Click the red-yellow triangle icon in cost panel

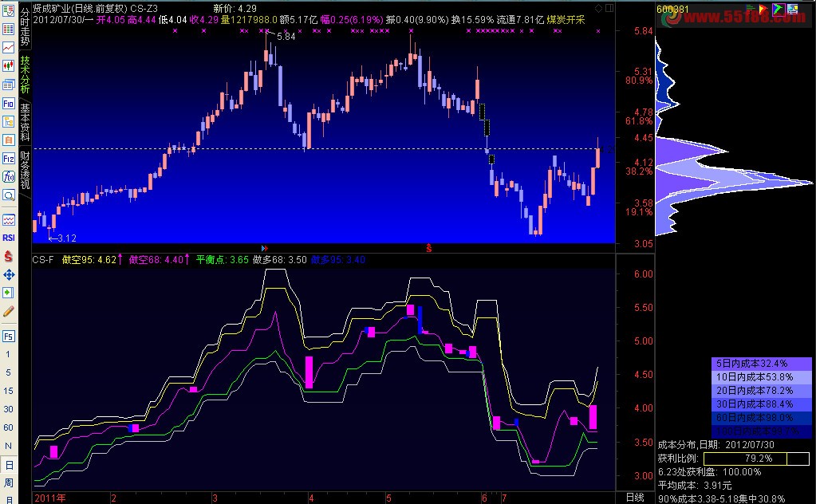763,8
